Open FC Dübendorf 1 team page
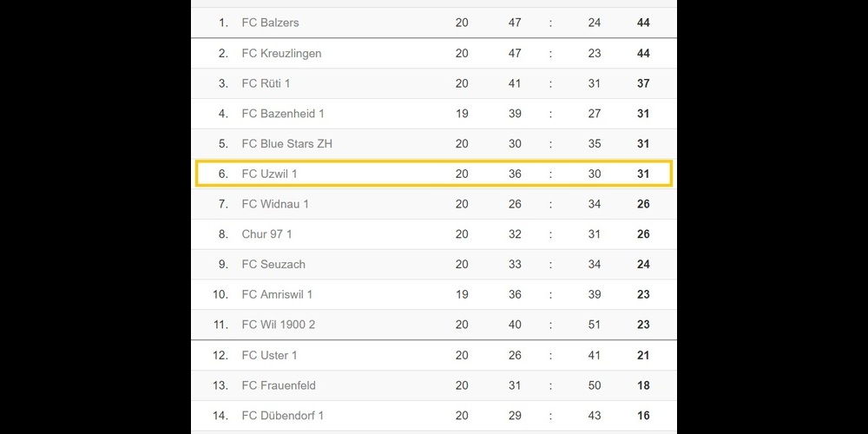 pyautogui.click(x=282, y=416)
